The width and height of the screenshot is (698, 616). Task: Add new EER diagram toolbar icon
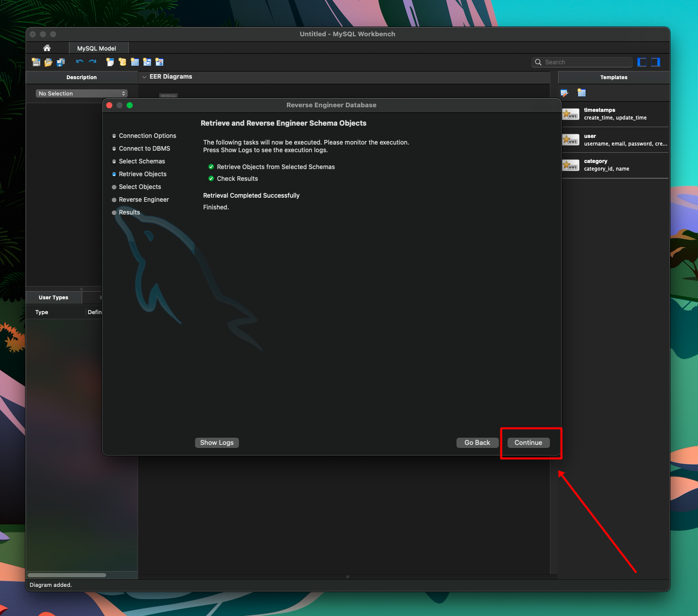110,62
